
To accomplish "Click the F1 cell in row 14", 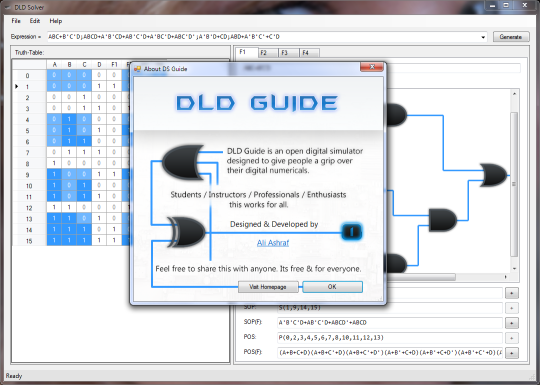I will [x=114, y=229].
